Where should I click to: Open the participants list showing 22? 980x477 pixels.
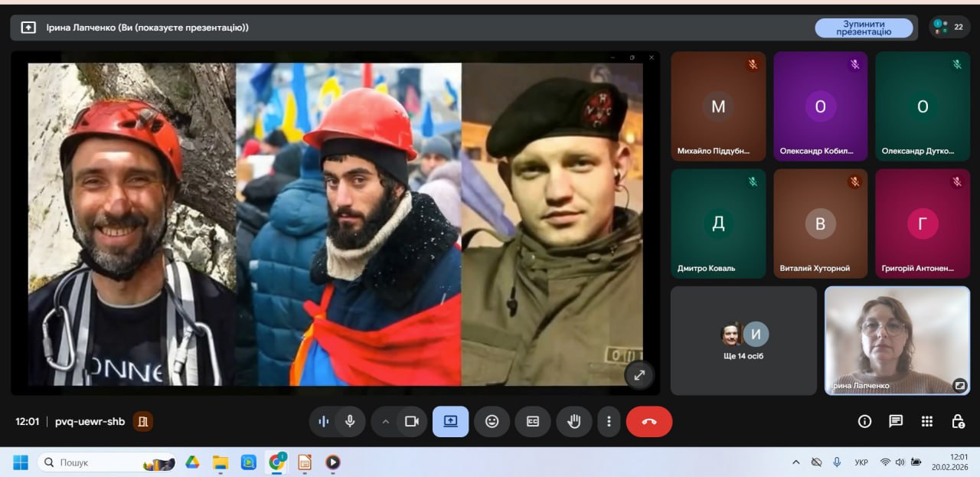click(x=949, y=27)
